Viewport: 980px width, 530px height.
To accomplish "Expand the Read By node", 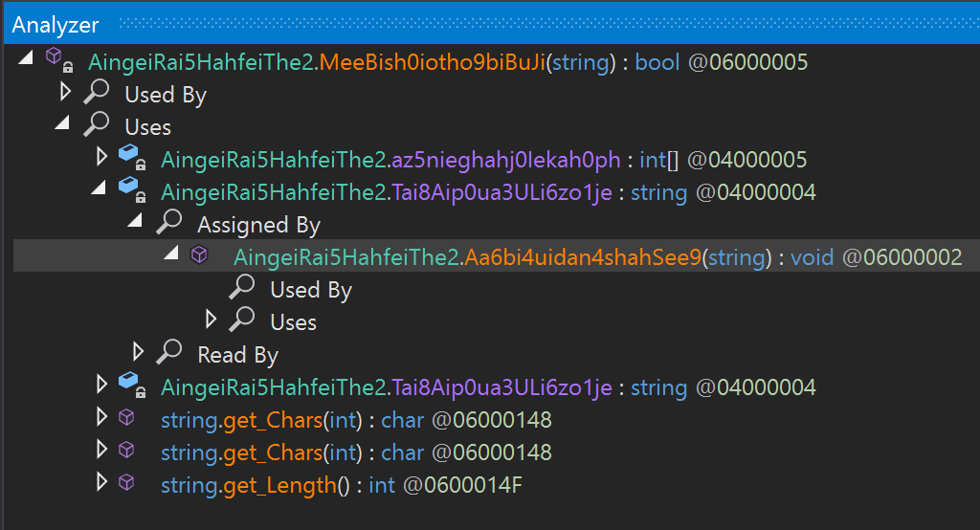I will tap(137, 353).
